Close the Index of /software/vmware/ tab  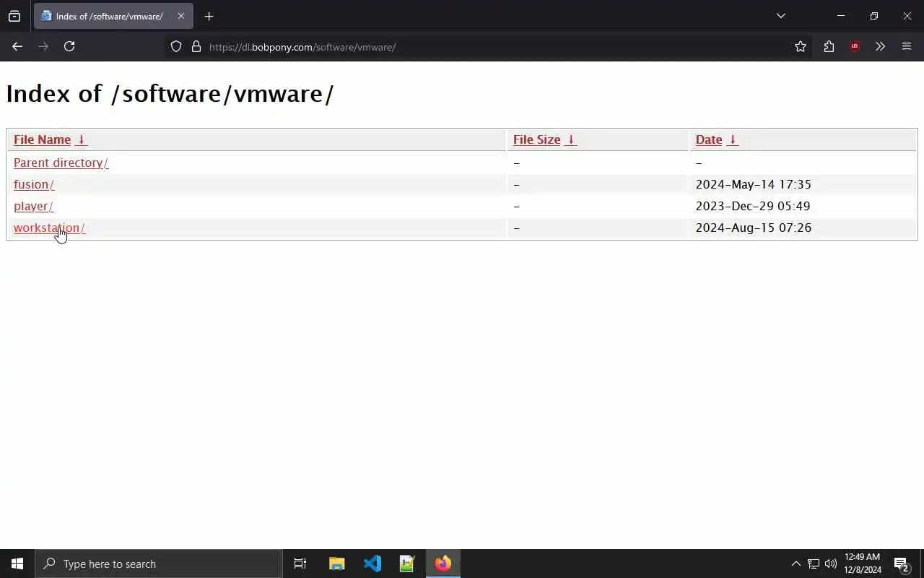tap(181, 16)
